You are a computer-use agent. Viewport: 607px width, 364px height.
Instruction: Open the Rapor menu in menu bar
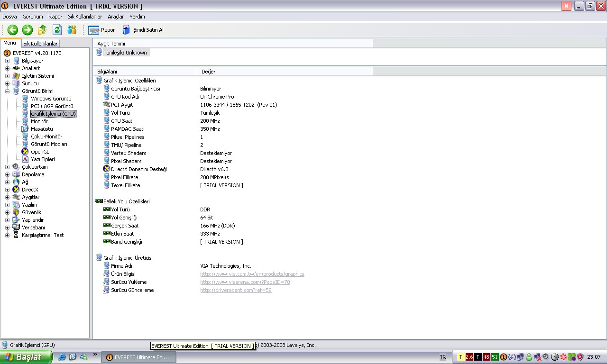[x=55, y=17]
